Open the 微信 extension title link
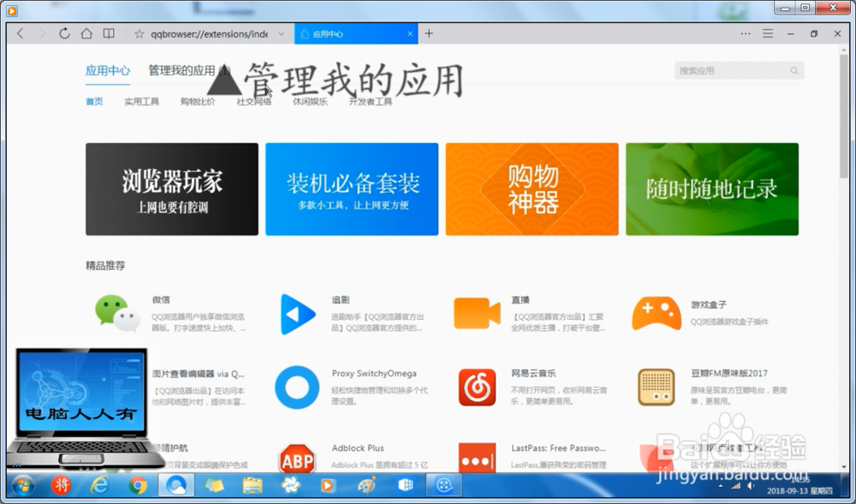856x504 pixels. click(x=161, y=299)
